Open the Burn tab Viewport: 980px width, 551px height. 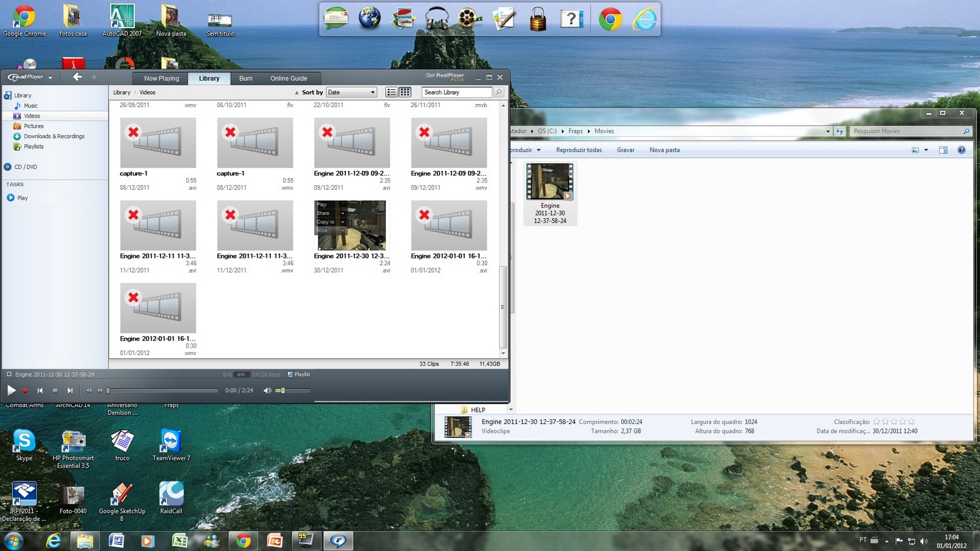(x=246, y=78)
